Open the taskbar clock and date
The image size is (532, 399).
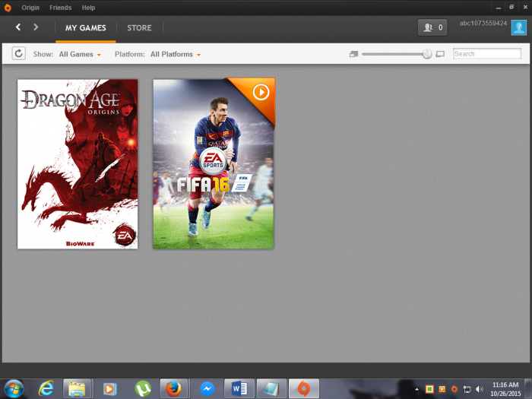click(x=505, y=389)
